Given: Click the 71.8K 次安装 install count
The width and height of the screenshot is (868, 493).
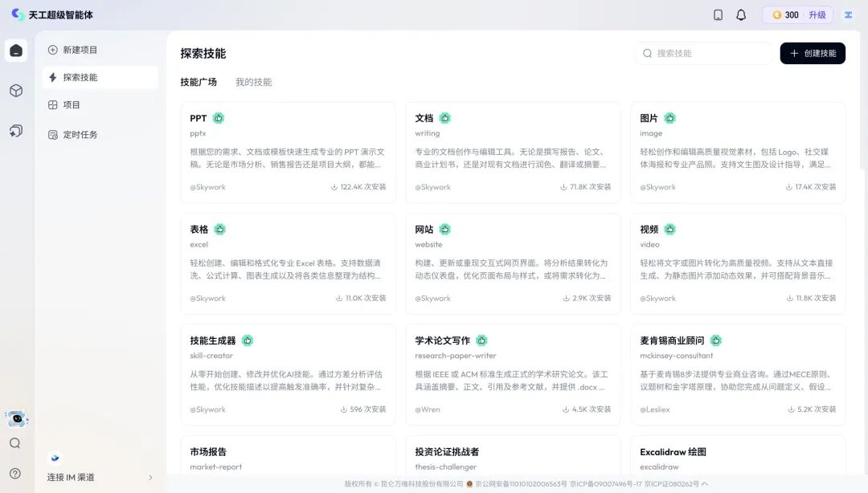Looking at the screenshot, I should [586, 187].
